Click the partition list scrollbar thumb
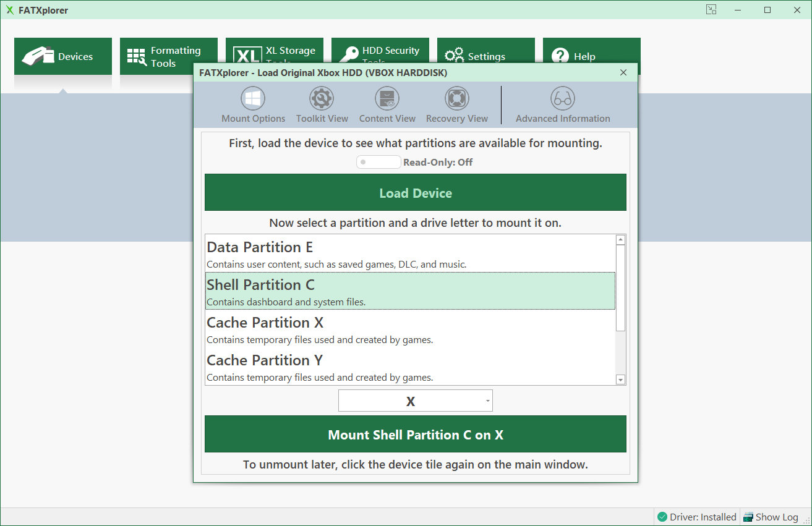 (x=621, y=288)
